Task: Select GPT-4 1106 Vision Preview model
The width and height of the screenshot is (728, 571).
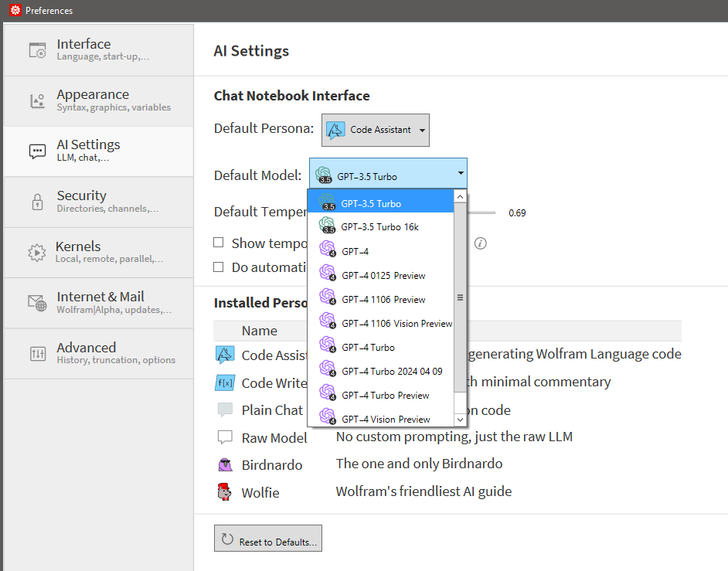Action: coord(381,323)
